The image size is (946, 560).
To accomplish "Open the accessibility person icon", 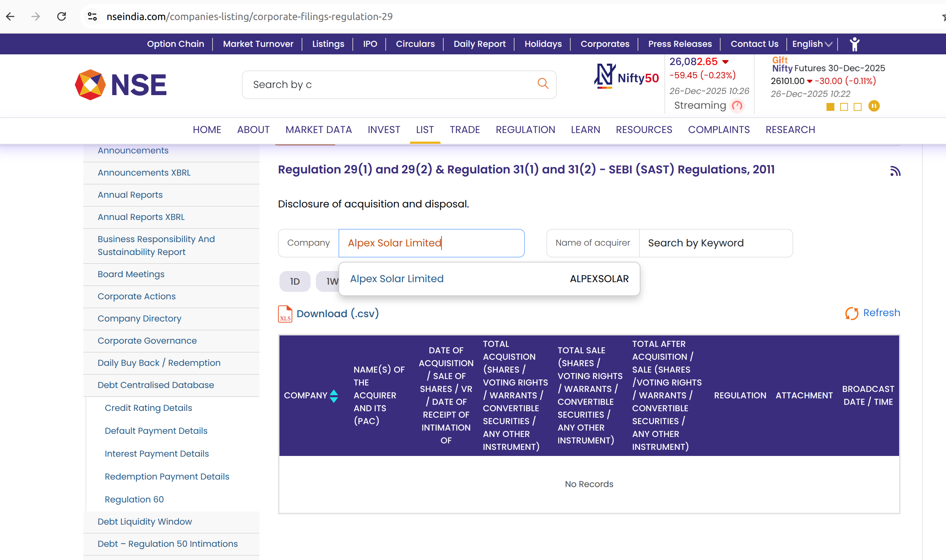I will (x=855, y=44).
